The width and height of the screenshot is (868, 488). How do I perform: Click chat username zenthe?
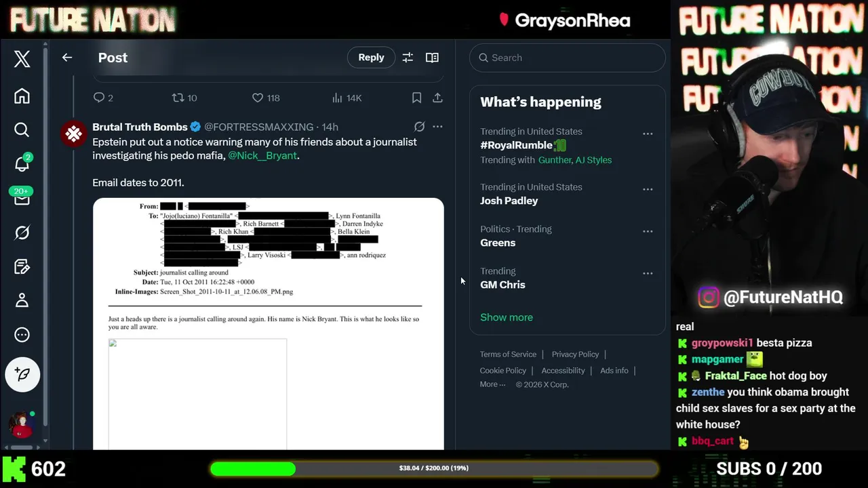(x=708, y=392)
